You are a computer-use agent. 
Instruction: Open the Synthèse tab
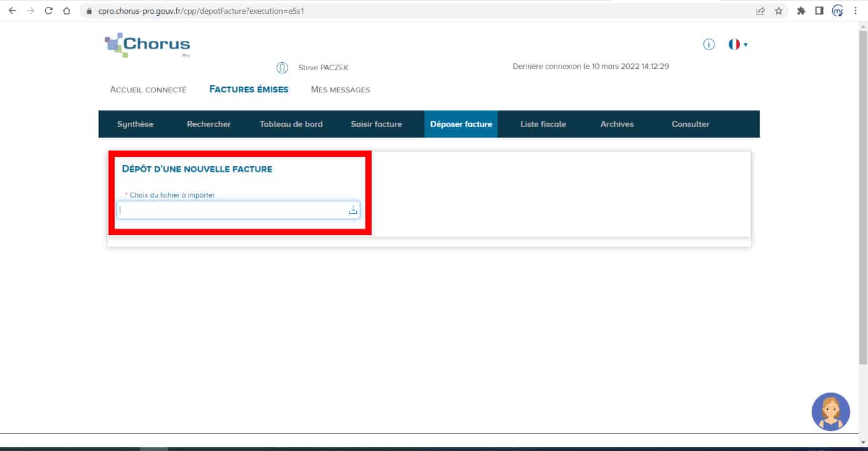(135, 124)
